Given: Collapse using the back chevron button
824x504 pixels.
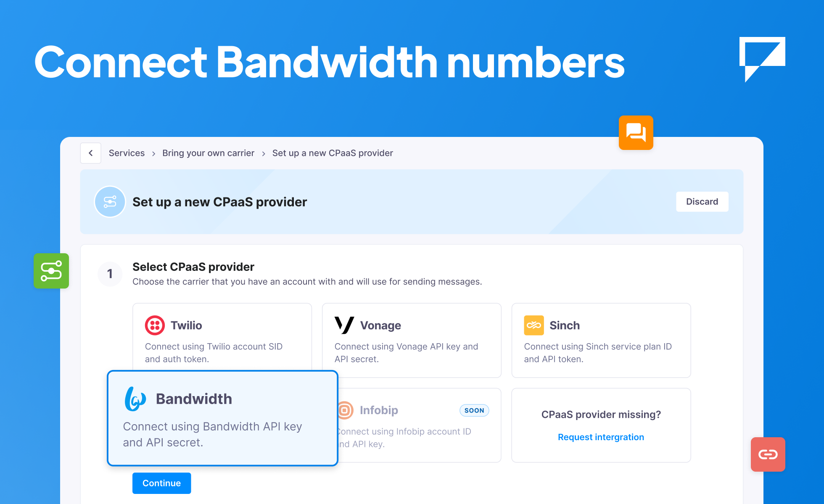Looking at the screenshot, I should (90, 153).
